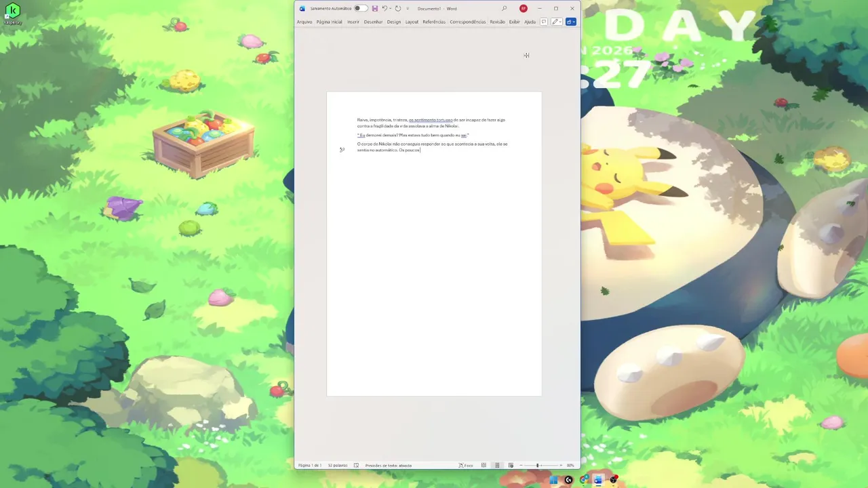Click the Chrome taskbar icon
This screenshot has height=488, width=868.
(583, 480)
